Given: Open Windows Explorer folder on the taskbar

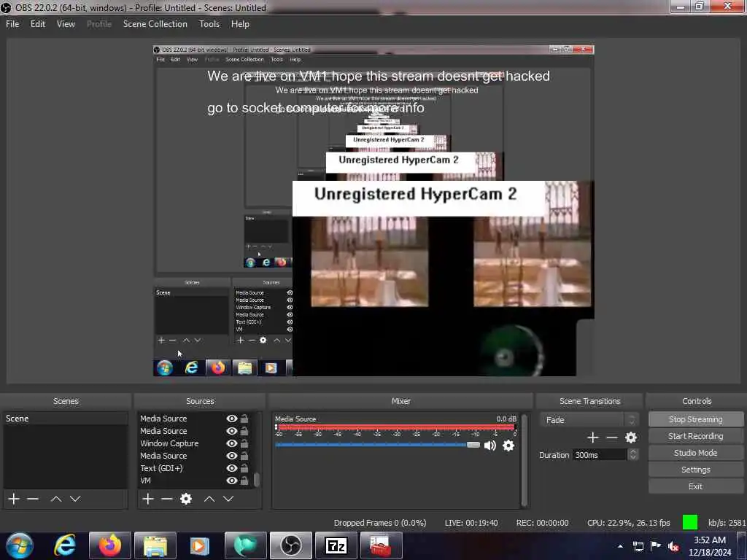Looking at the screenshot, I should (155, 545).
